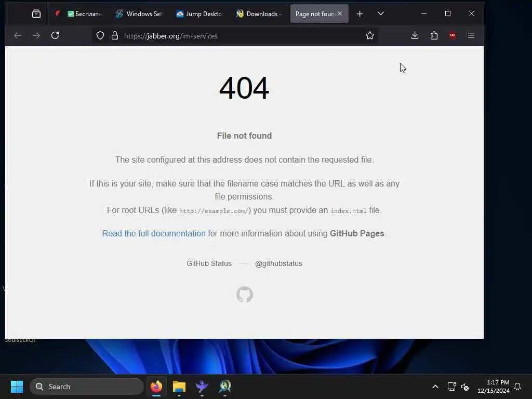
Task: Open the Windows Start menu
Action: pos(17,387)
